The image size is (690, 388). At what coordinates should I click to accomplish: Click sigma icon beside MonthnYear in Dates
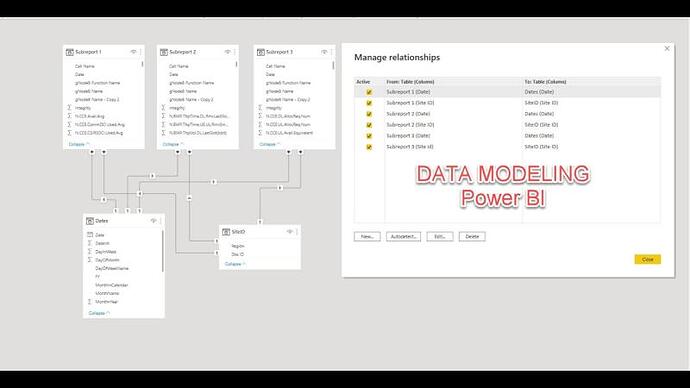point(90,302)
